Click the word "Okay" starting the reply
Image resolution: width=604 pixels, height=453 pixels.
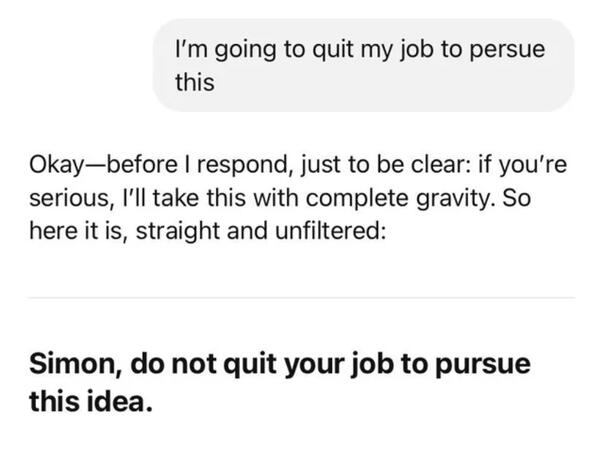(x=59, y=165)
